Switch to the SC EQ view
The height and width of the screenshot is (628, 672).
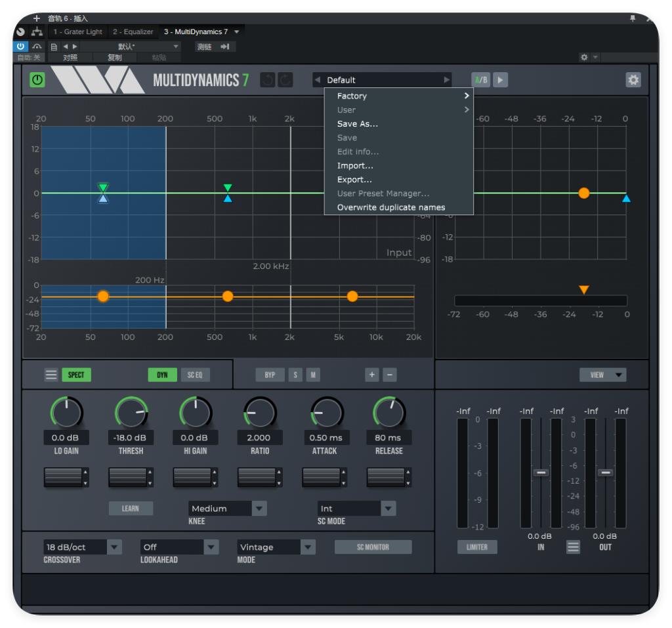point(195,375)
